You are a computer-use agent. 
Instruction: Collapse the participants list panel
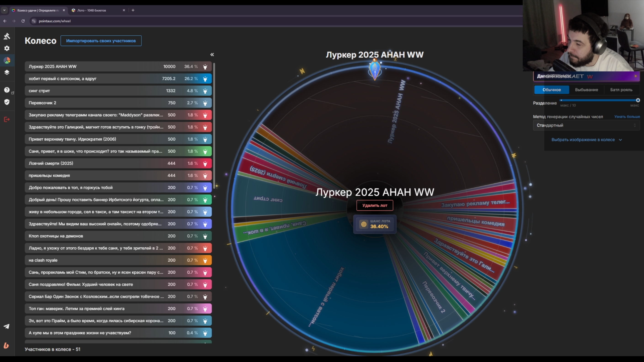click(x=212, y=55)
